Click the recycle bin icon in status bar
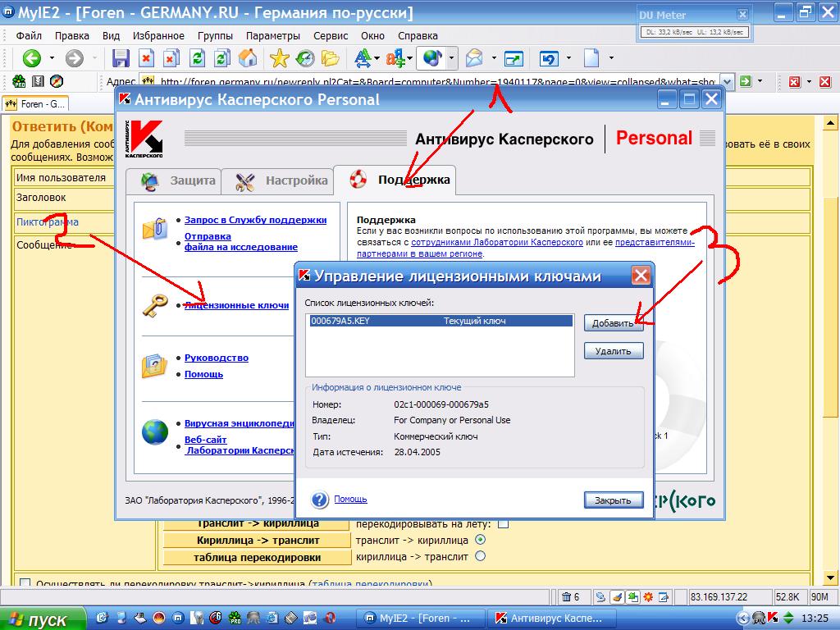840x630 pixels. point(566,597)
